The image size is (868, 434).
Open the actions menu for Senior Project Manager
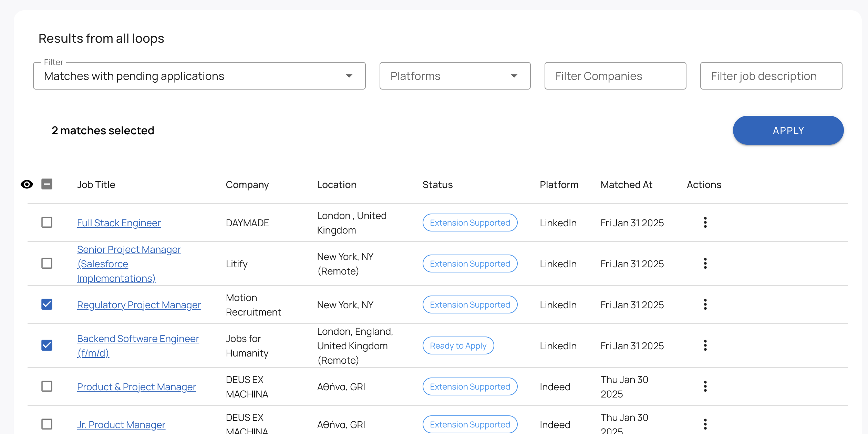pos(705,263)
